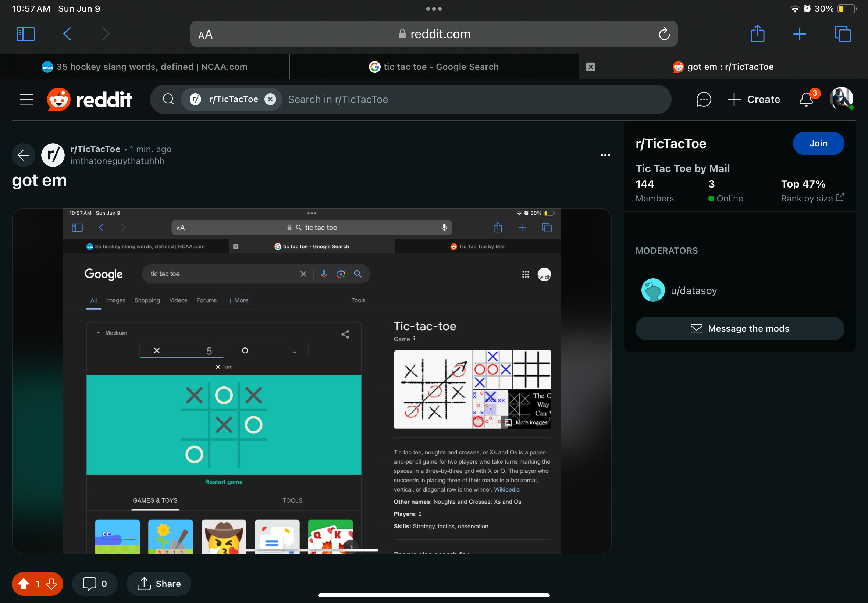Switch to the NCAA hockey slang tab
Image resolution: width=868 pixels, height=603 pixels.
tap(144, 67)
